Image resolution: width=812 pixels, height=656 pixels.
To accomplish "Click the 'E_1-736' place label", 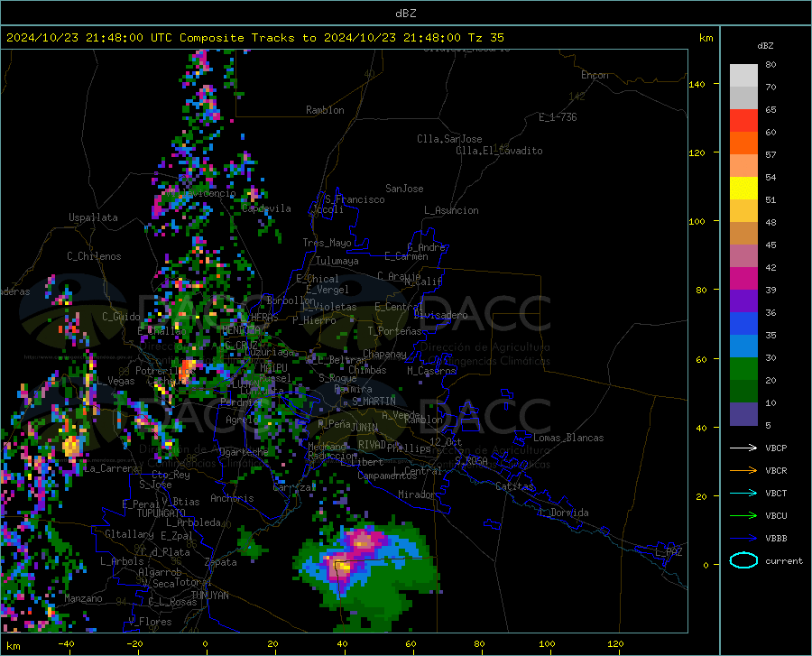I will coord(558,117).
